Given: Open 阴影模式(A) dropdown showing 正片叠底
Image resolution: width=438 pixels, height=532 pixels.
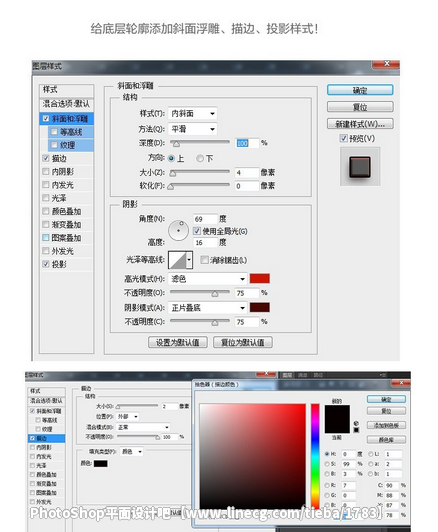Looking at the screenshot, I should tap(207, 308).
